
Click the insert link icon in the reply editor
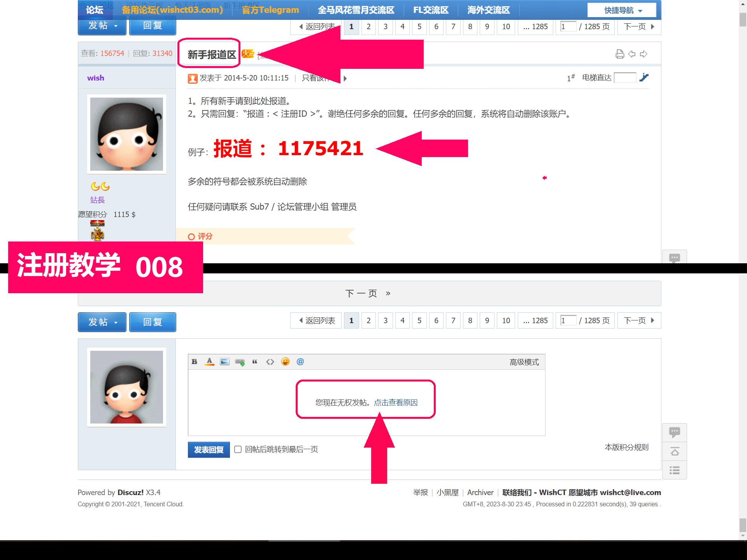click(x=240, y=362)
